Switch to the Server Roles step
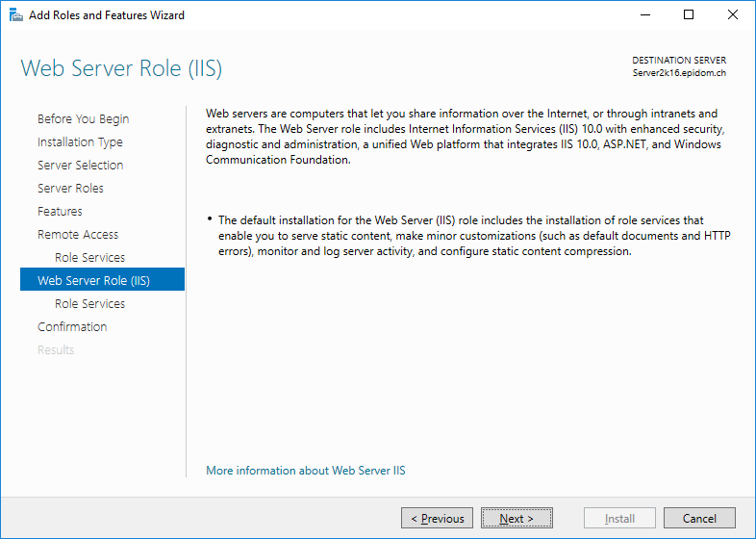The width and height of the screenshot is (756, 539). pos(70,189)
